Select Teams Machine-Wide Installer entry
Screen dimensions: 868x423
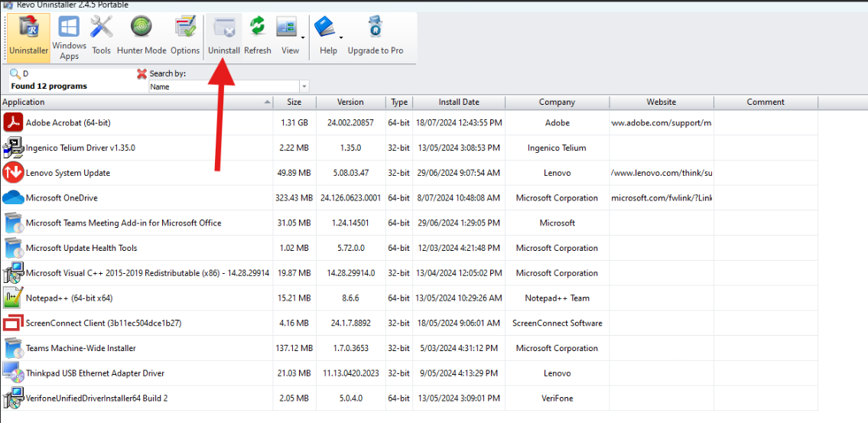click(x=410, y=348)
